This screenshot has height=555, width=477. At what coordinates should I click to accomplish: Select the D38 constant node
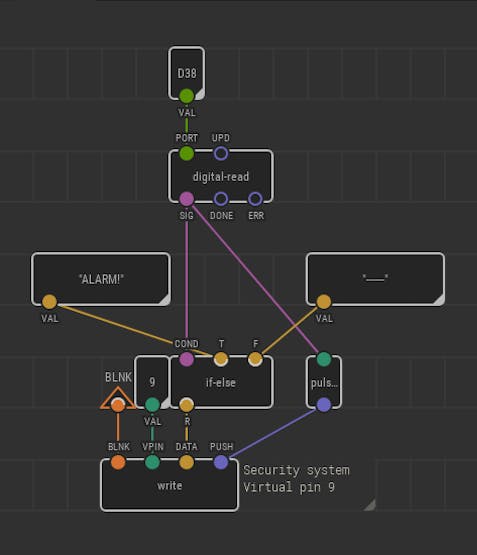(x=186, y=73)
